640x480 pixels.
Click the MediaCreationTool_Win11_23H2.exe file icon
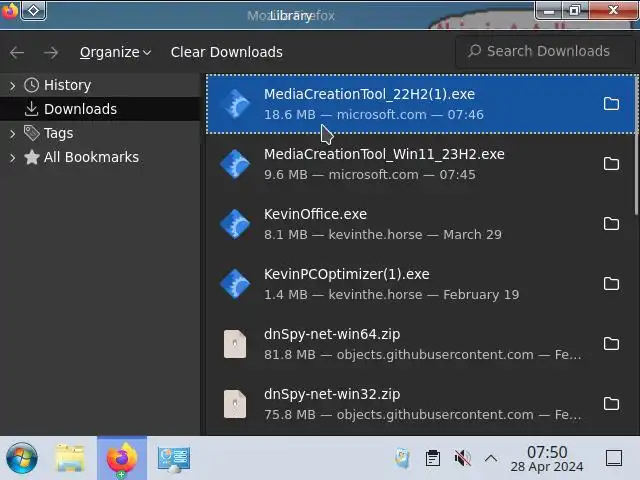point(235,164)
